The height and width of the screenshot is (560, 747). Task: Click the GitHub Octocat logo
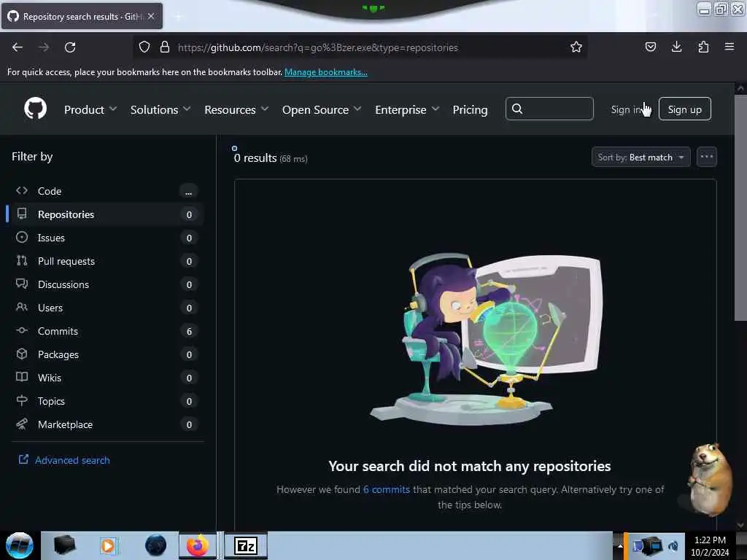tap(35, 109)
